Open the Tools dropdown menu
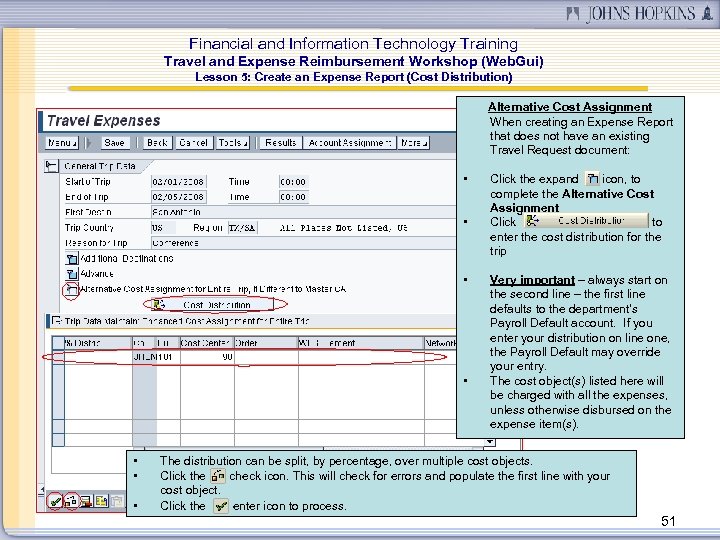Viewport: 720px width, 540px height. click(233, 143)
